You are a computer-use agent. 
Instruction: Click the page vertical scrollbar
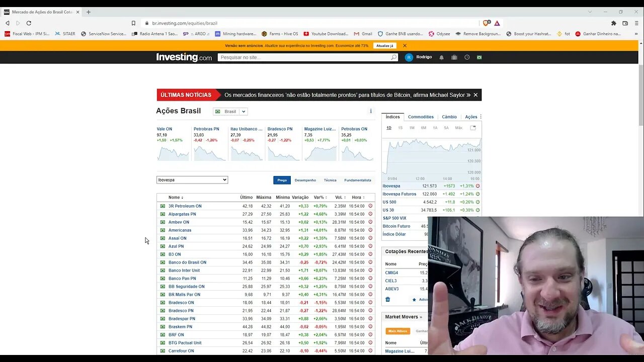pos(641,96)
